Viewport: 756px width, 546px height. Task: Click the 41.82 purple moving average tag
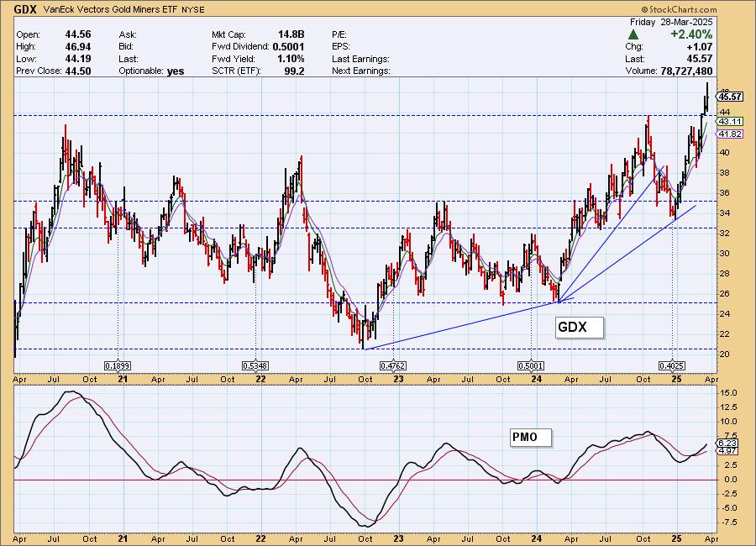[730, 134]
